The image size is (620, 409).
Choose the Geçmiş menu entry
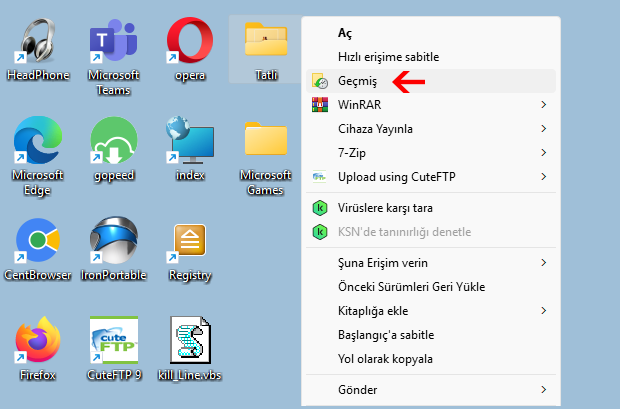click(x=431, y=81)
